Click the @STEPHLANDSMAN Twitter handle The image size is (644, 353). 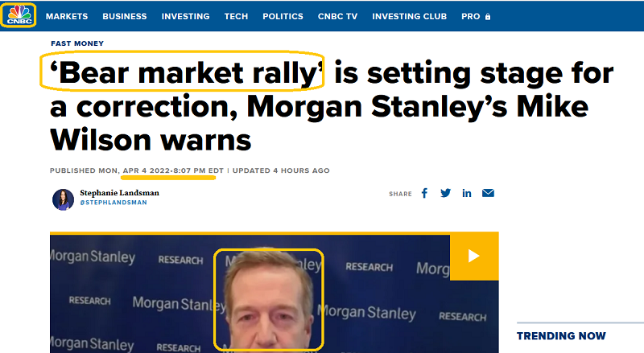114,203
